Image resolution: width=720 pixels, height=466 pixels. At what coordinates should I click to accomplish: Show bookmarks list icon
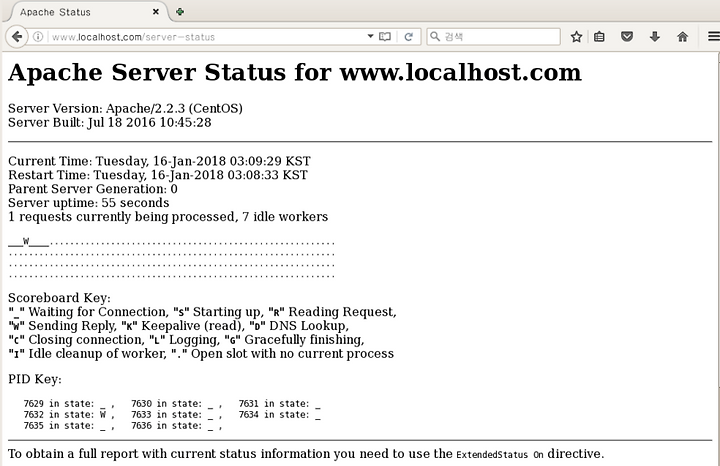[599, 37]
